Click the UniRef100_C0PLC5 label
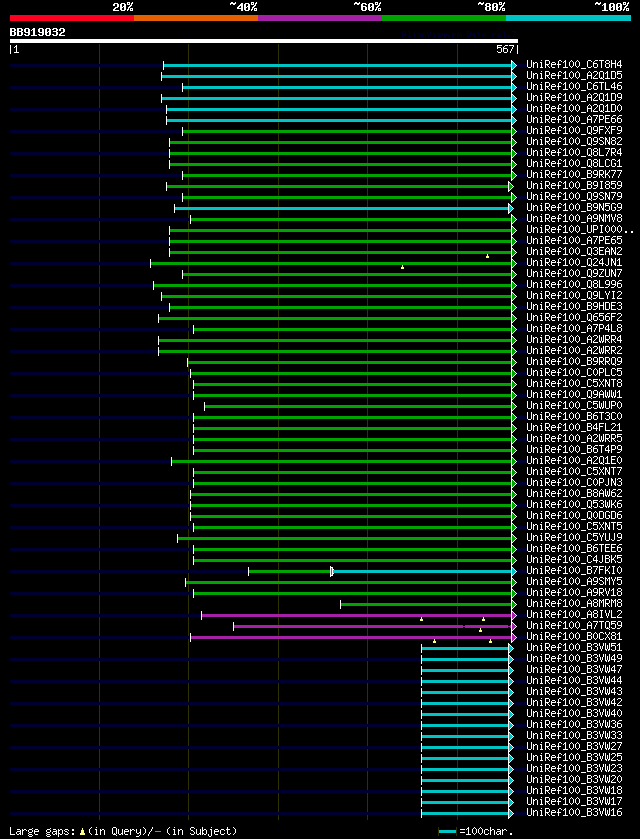The width and height of the screenshot is (640, 839). 574,373
